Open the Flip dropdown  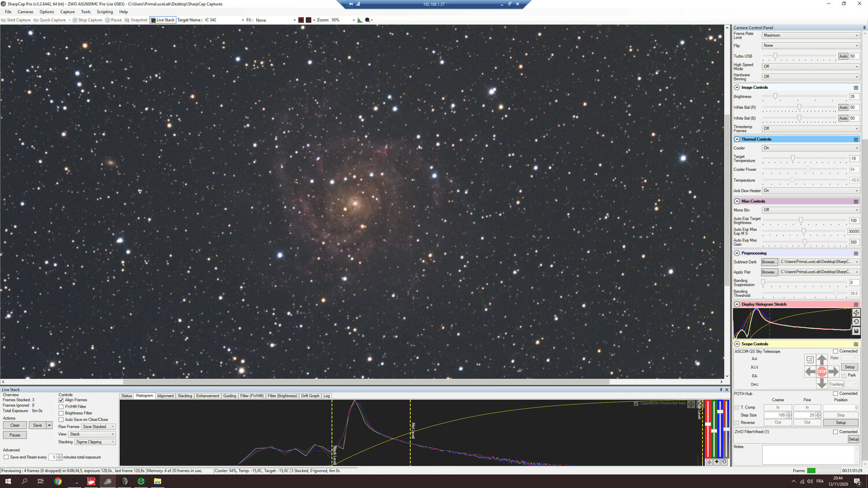[x=810, y=45]
